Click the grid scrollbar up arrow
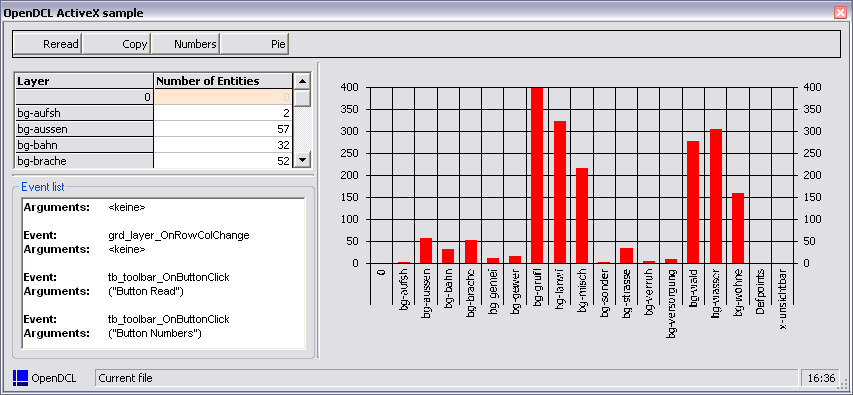853x395 pixels. point(302,81)
